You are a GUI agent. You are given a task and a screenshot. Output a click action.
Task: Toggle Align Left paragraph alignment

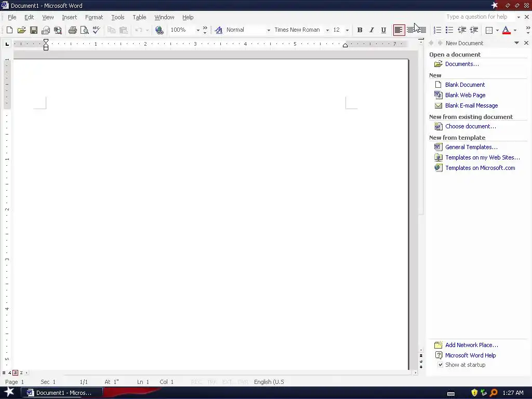398,30
